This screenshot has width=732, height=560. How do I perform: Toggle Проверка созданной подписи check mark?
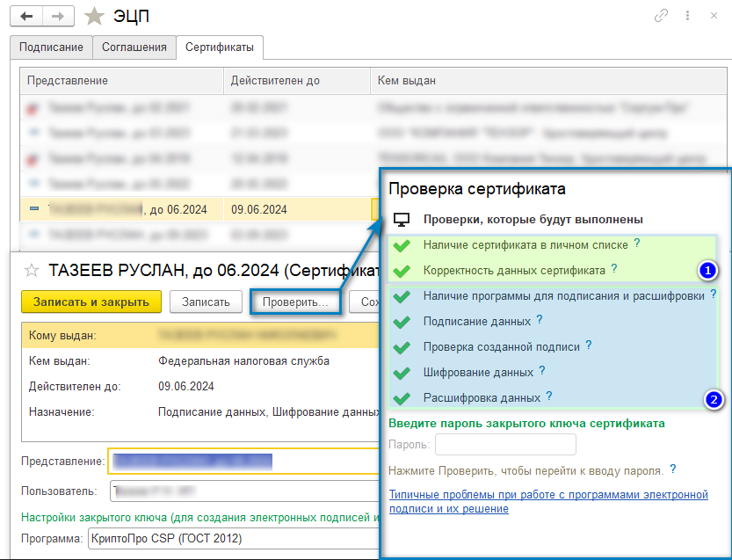coord(402,346)
